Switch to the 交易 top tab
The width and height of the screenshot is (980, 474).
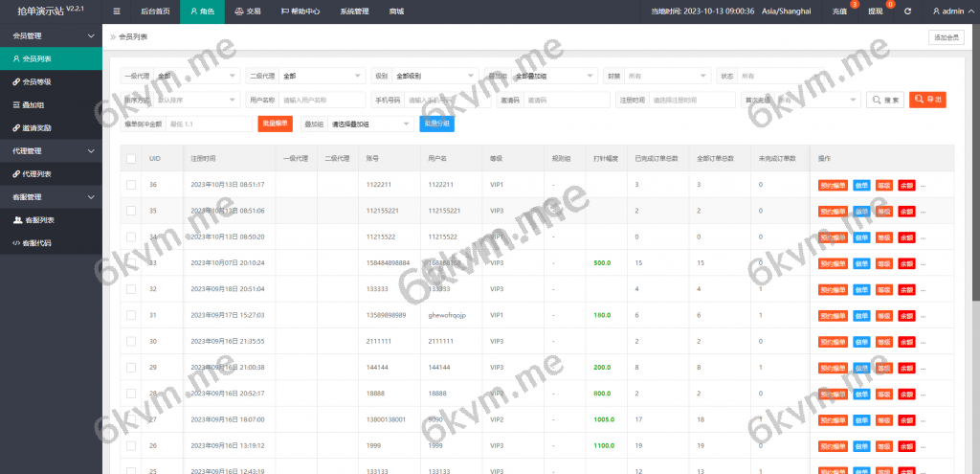pyautogui.click(x=247, y=11)
